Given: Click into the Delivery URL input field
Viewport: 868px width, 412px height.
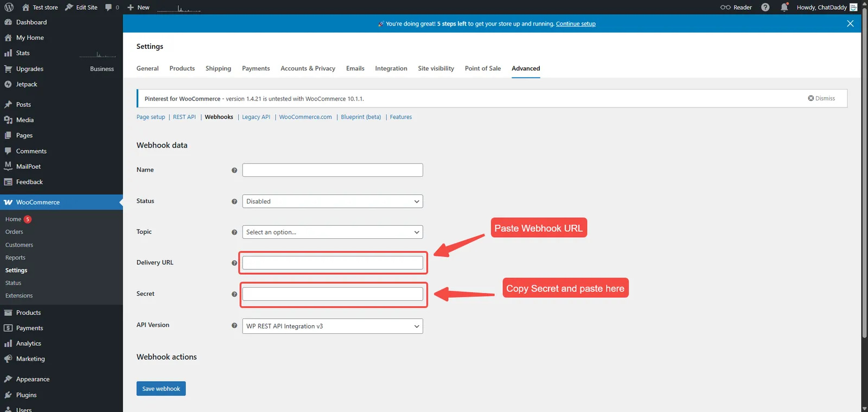Looking at the screenshot, I should 332,263.
